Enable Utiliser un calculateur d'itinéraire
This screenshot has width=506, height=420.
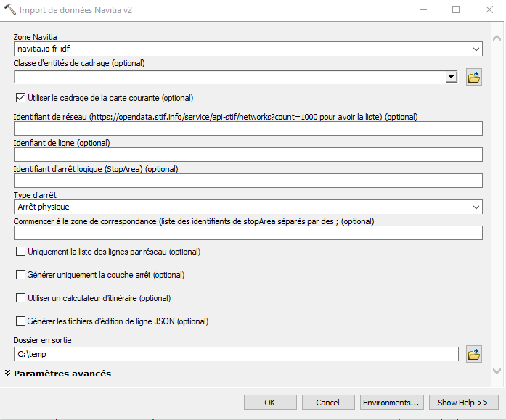[20, 298]
